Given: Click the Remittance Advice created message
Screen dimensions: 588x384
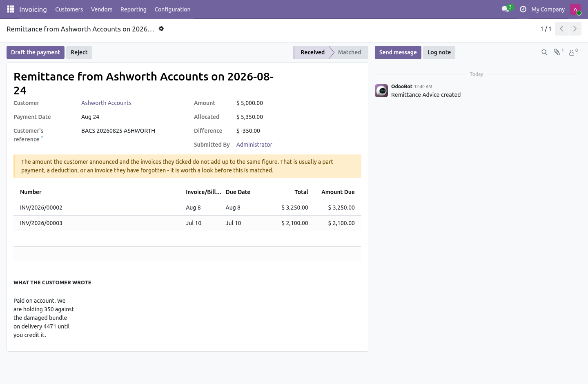Looking at the screenshot, I should click(426, 95).
